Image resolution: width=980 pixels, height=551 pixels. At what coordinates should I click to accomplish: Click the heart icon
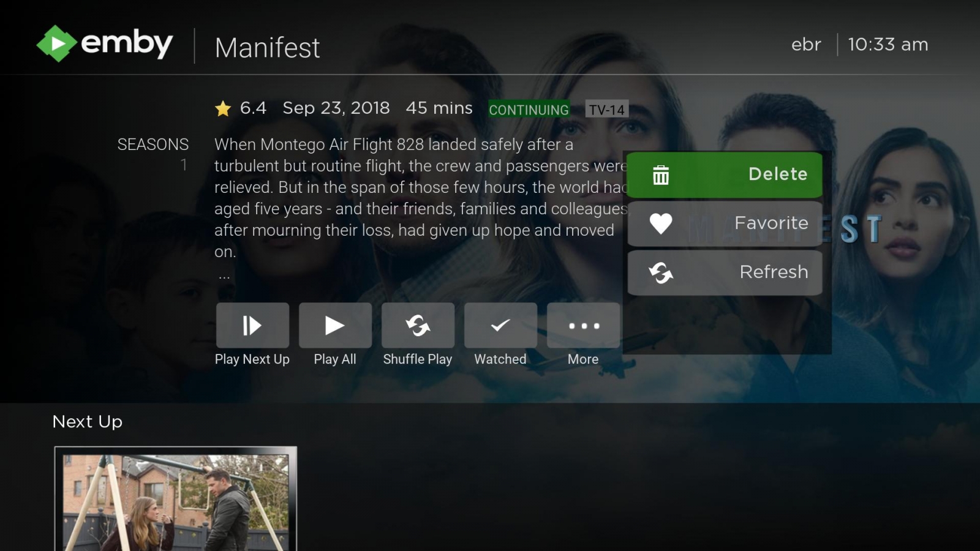point(661,223)
